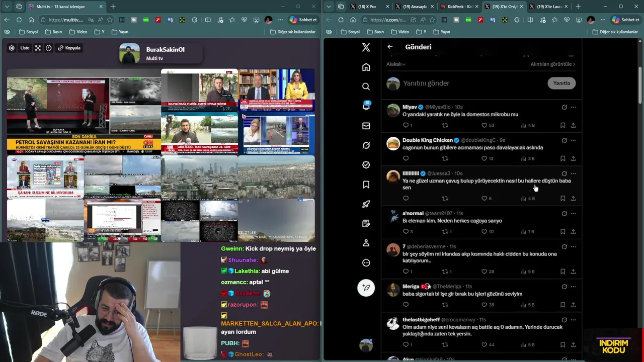The width and height of the screenshot is (644, 362).
Task: Open Basın bookmark folder in right window
Action: point(375,32)
